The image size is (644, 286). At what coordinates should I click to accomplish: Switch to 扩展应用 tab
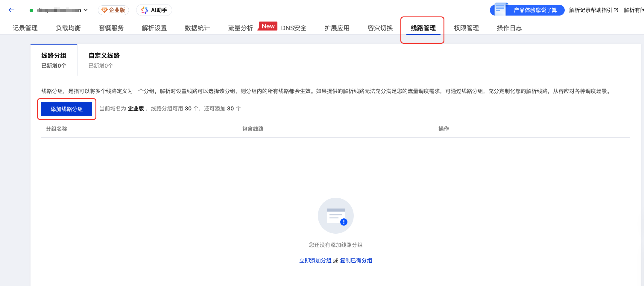[x=337, y=28]
